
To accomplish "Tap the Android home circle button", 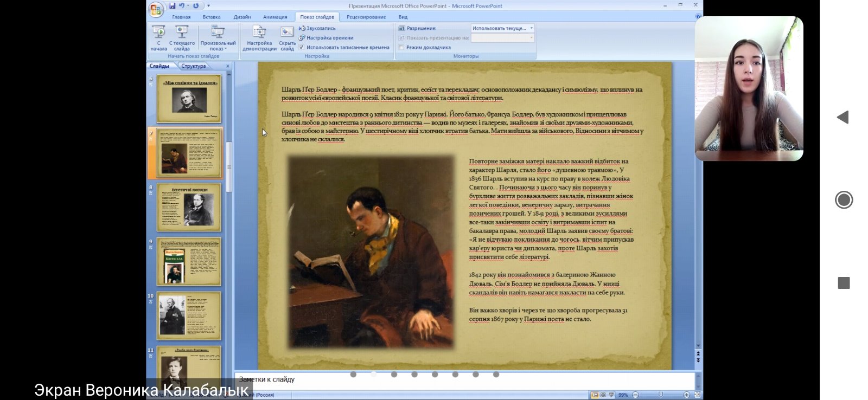I will tap(844, 200).
